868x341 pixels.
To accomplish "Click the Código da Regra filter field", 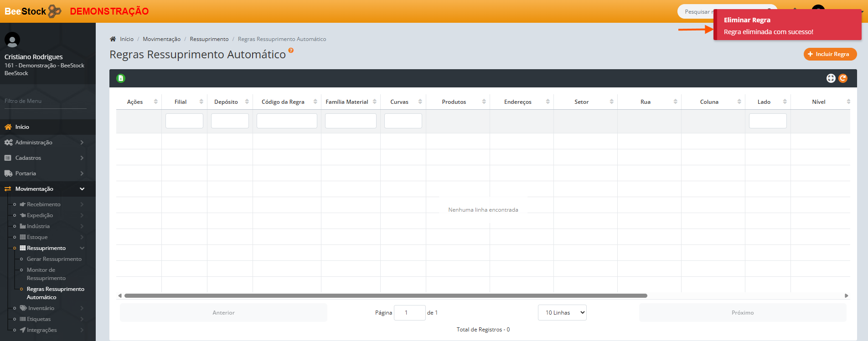I will click(287, 121).
